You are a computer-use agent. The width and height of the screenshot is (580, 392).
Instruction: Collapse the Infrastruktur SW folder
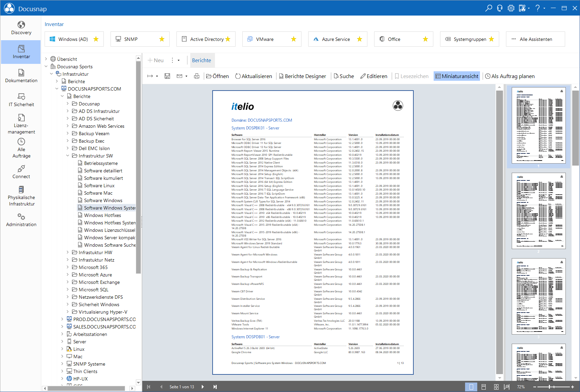point(68,156)
